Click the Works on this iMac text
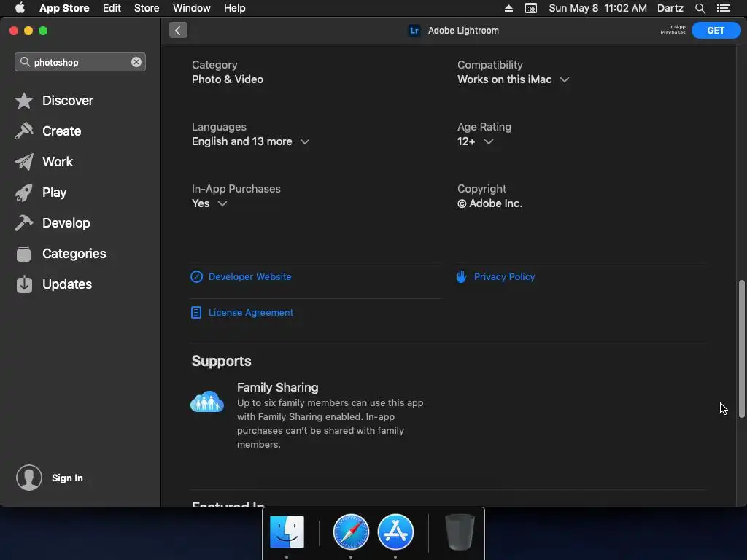The width and height of the screenshot is (747, 560). coord(505,79)
